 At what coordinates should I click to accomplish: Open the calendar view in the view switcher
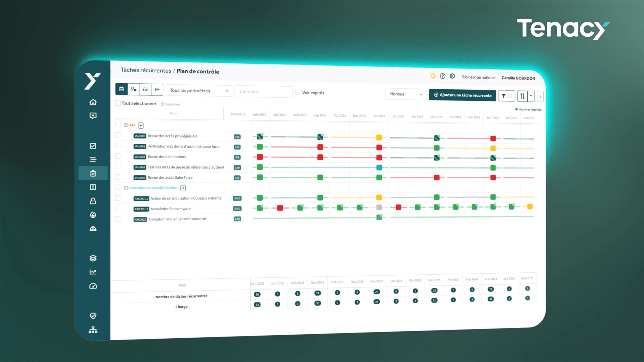click(x=122, y=89)
